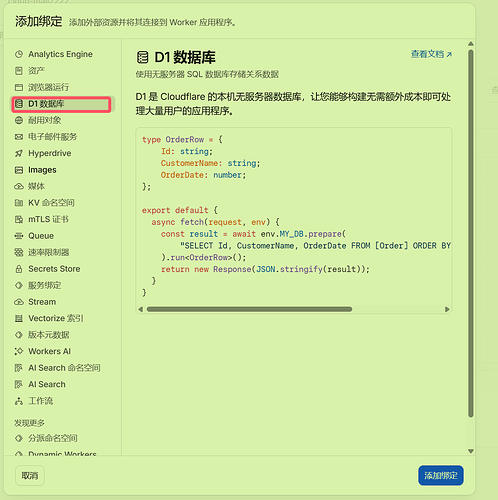This screenshot has width=498, height=500.
Task: Click the 资产 icon in sidebar
Action: (19, 71)
